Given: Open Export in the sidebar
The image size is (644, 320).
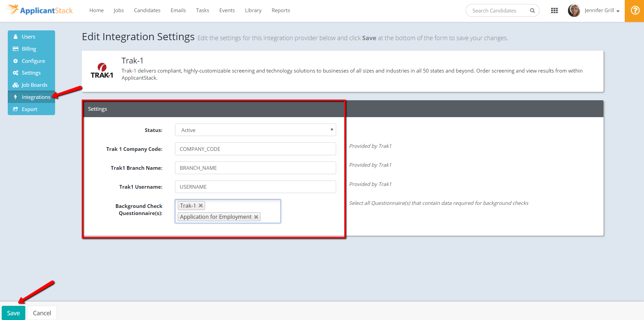Looking at the screenshot, I should pos(29,109).
